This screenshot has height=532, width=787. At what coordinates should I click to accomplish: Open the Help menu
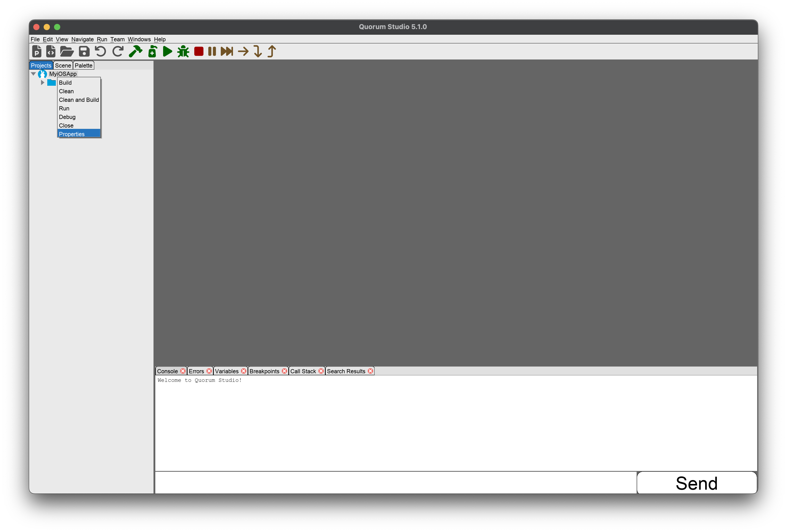(160, 39)
